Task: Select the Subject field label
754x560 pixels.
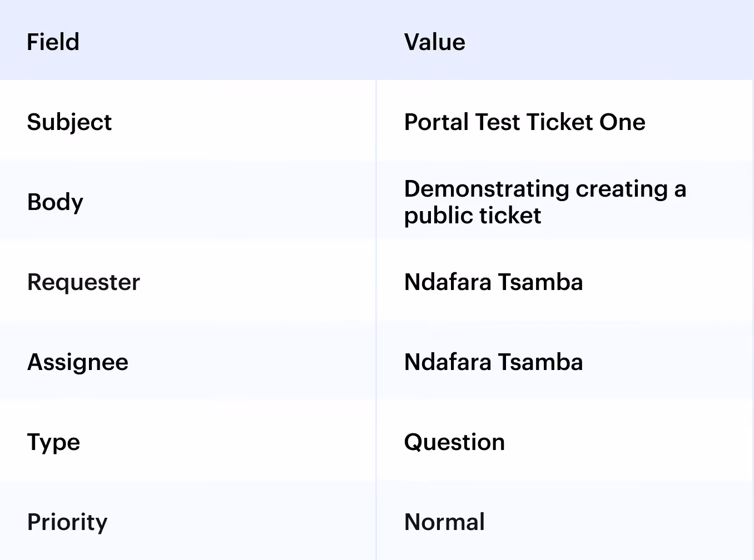Action: pyautogui.click(x=69, y=122)
